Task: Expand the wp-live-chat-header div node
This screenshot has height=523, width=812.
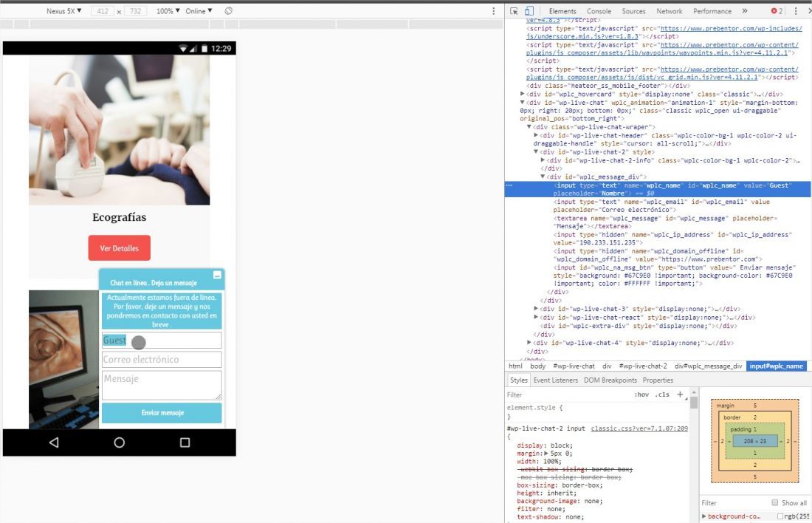Action: (535, 135)
